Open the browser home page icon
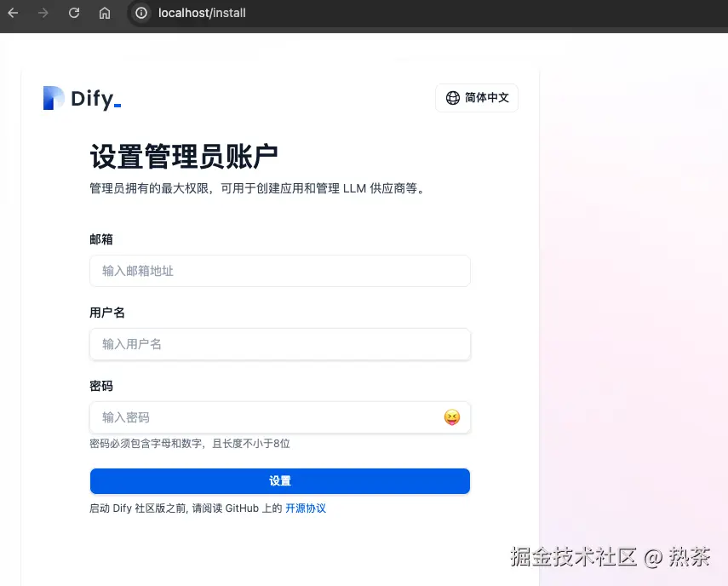The image size is (728, 586). pyautogui.click(x=105, y=13)
